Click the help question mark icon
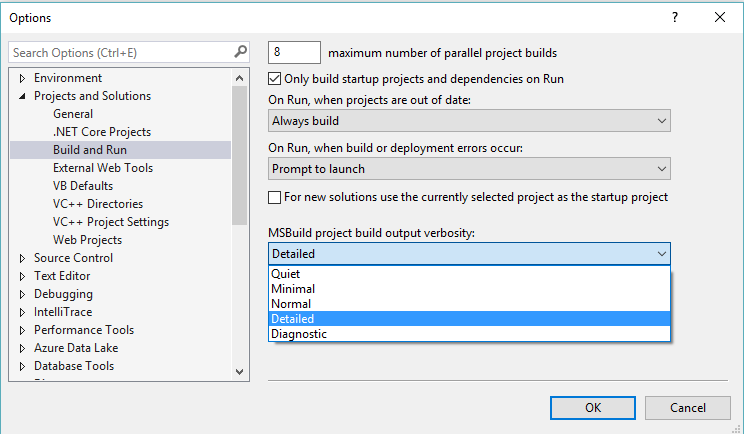The width and height of the screenshot is (744, 434). coord(675,18)
